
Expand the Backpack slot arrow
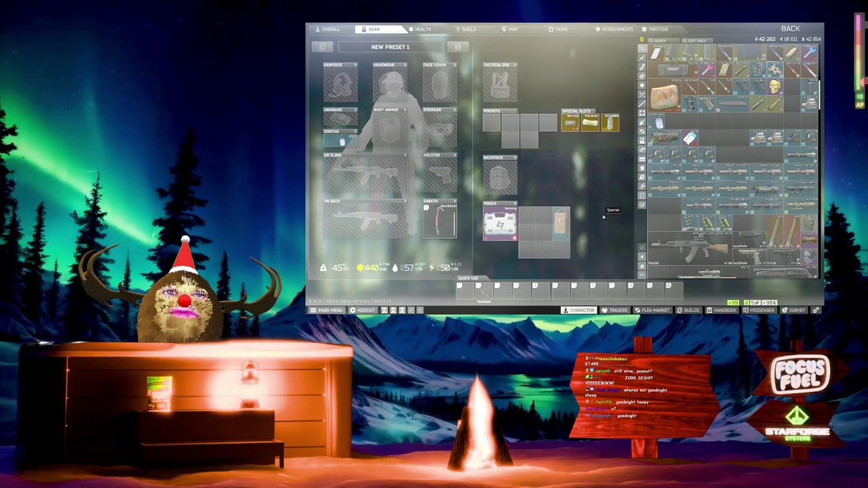tap(515, 158)
